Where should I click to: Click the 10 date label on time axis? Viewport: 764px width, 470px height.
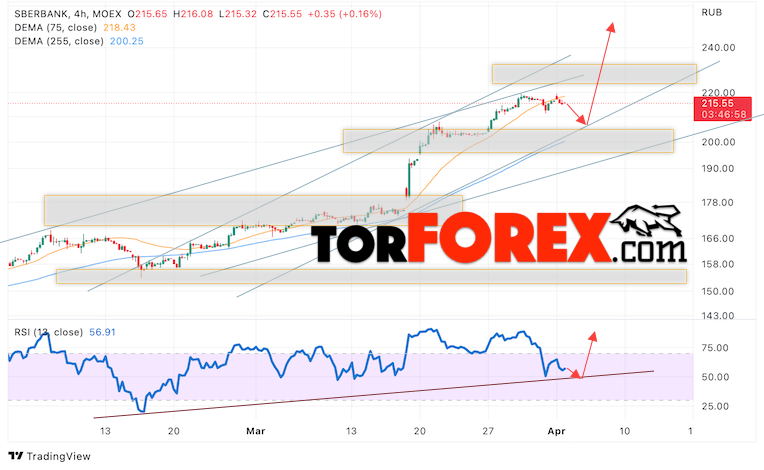625,431
